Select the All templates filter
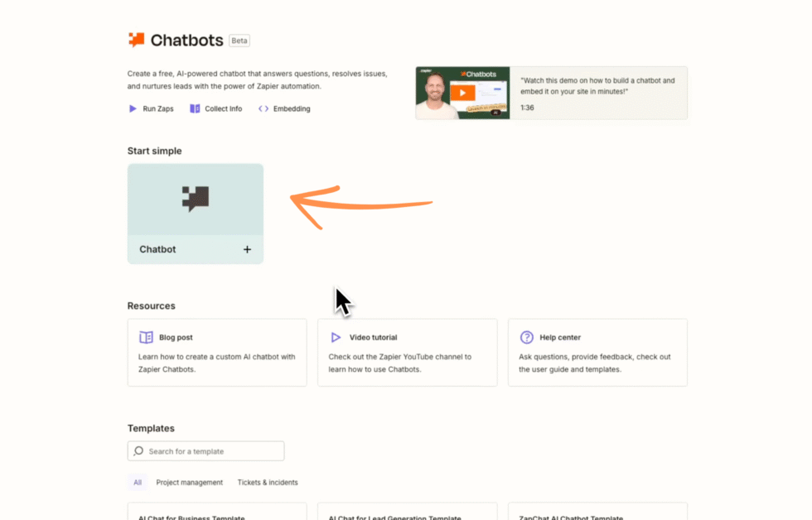 pos(137,482)
